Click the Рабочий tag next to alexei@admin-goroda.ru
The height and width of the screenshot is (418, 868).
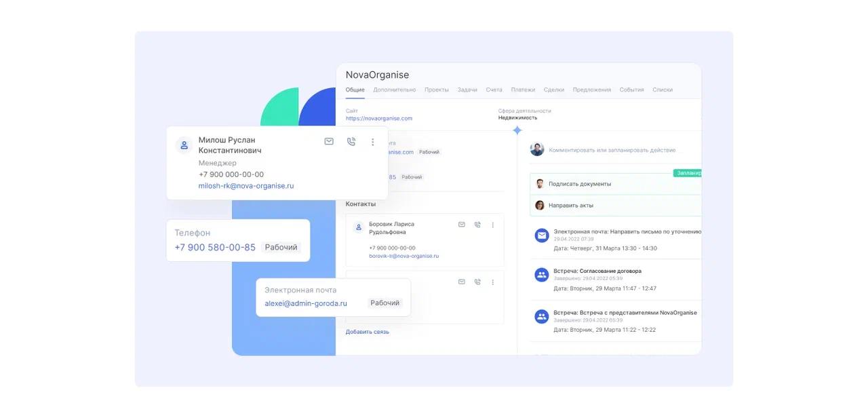tap(385, 303)
